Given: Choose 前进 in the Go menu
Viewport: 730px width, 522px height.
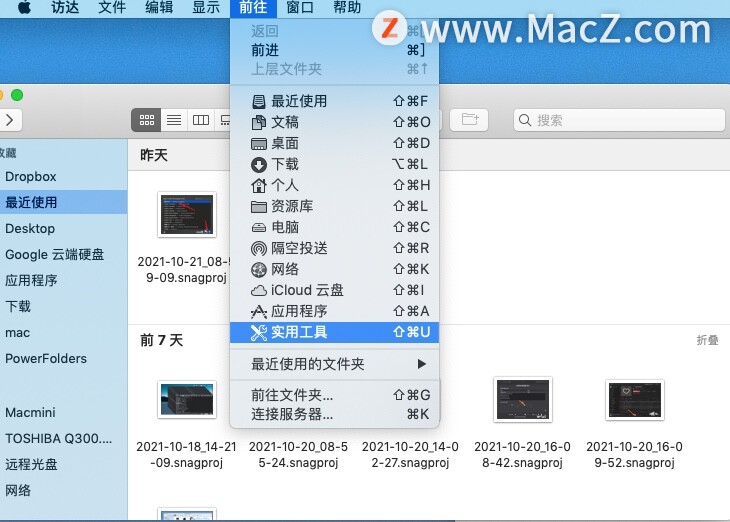Looking at the screenshot, I should click(x=334, y=50).
